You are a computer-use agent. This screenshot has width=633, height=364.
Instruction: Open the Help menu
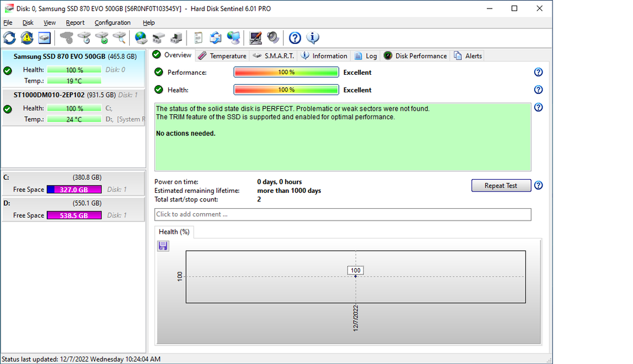pos(148,23)
